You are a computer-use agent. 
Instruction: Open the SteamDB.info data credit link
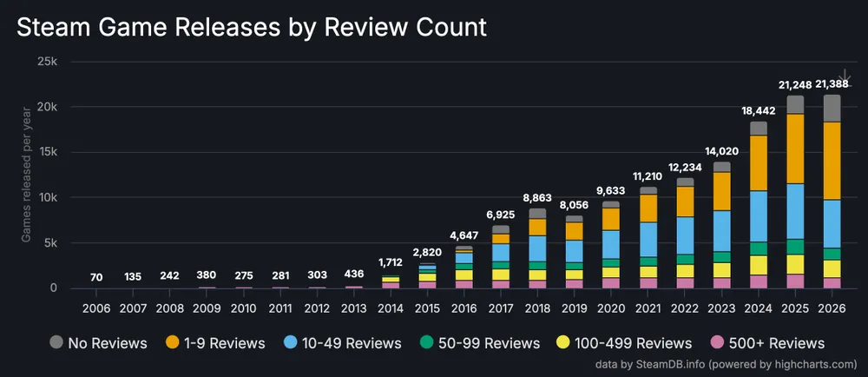coord(727,364)
